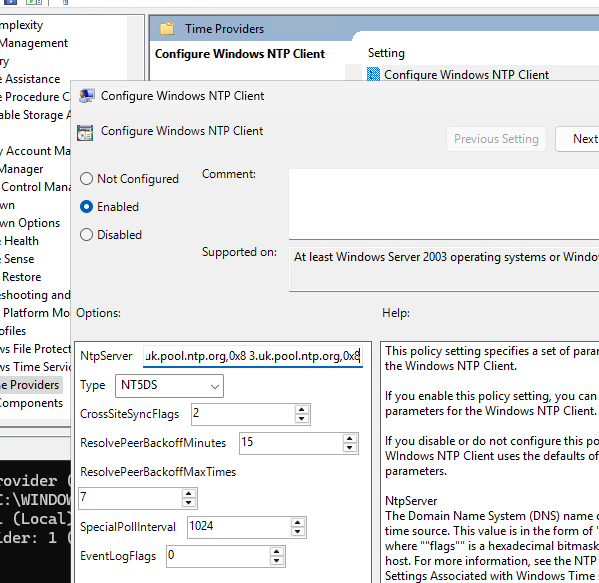The height and width of the screenshot is (583, 599).
Task: Click the Comment text area
Action: pyautogui.click(x=444, y=204)
